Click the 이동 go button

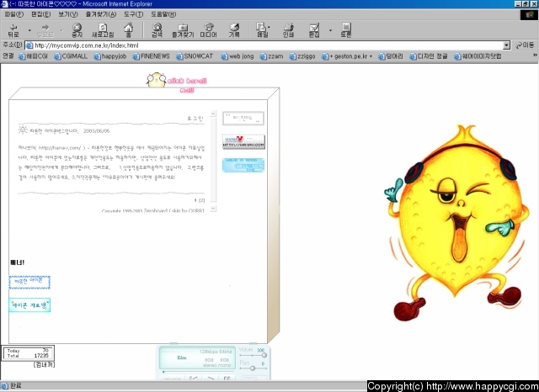525,45
